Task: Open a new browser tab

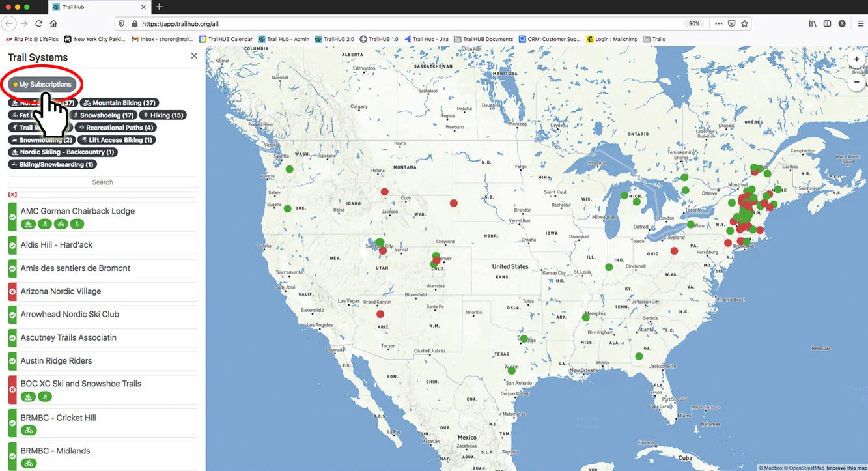Action: pos(159,7)
